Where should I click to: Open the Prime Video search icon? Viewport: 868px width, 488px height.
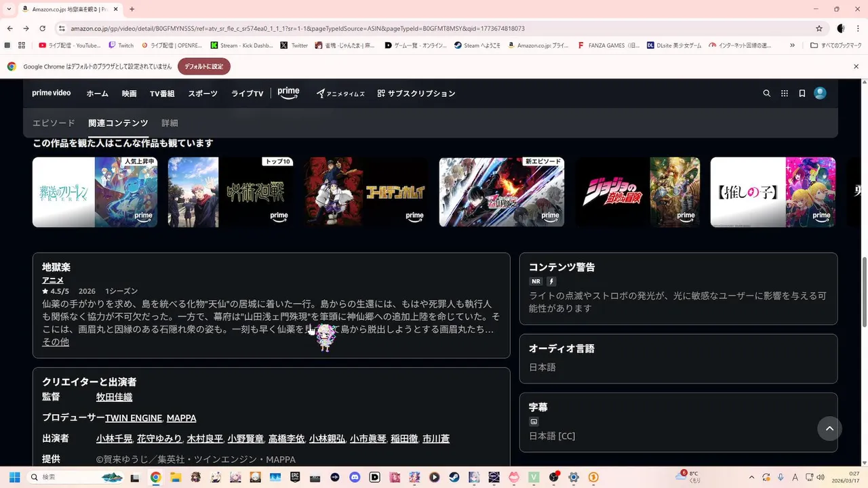click(x=767, y=94)
